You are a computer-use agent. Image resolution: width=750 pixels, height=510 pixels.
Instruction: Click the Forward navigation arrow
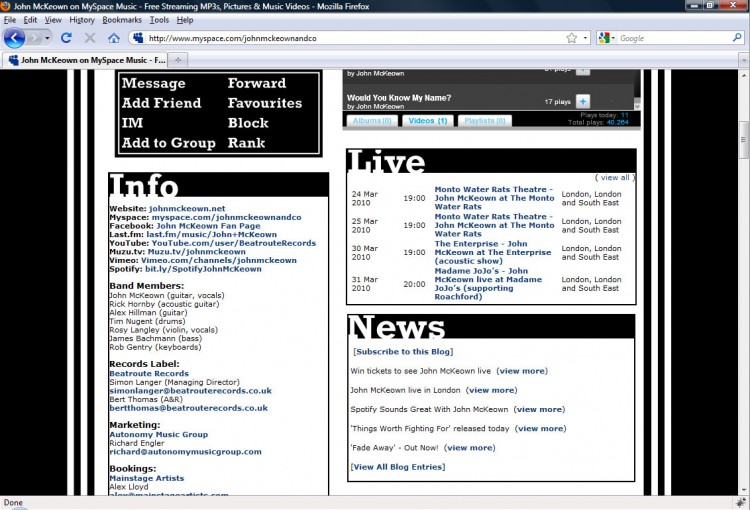click(x=34, y=38)
